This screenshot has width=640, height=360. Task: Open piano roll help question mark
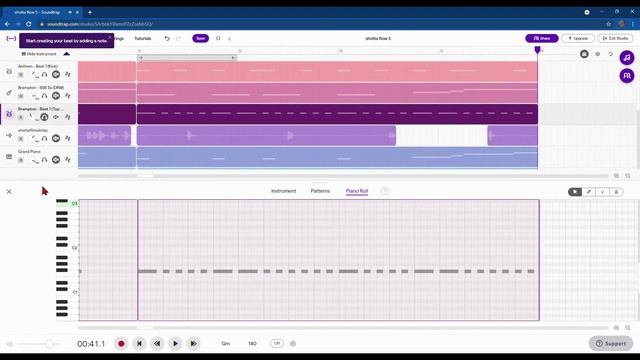coord(384,191)
